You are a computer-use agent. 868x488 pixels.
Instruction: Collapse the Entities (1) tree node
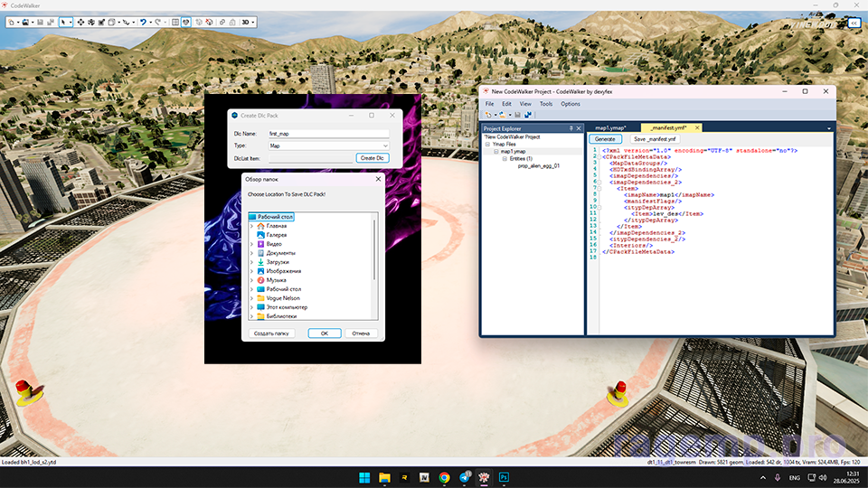(505, 158)
